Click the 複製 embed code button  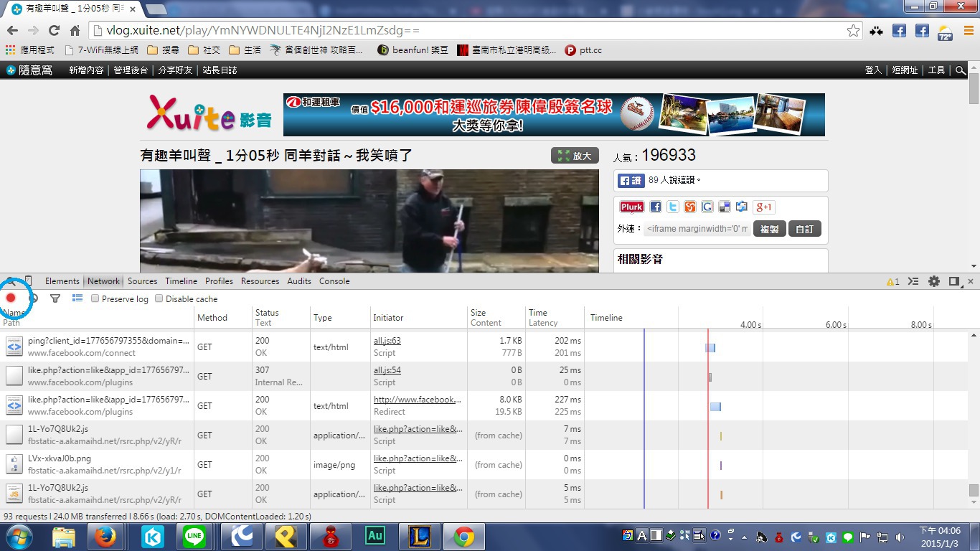coord(769,230)
